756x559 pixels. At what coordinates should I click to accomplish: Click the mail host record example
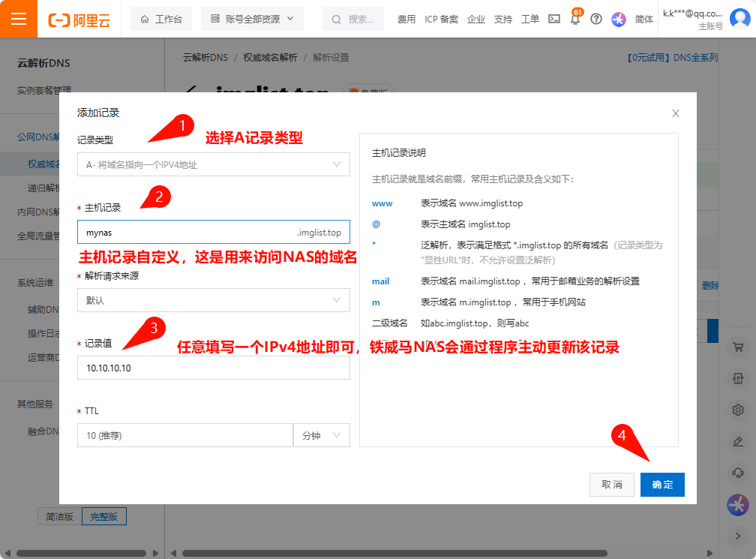(380, 281)
